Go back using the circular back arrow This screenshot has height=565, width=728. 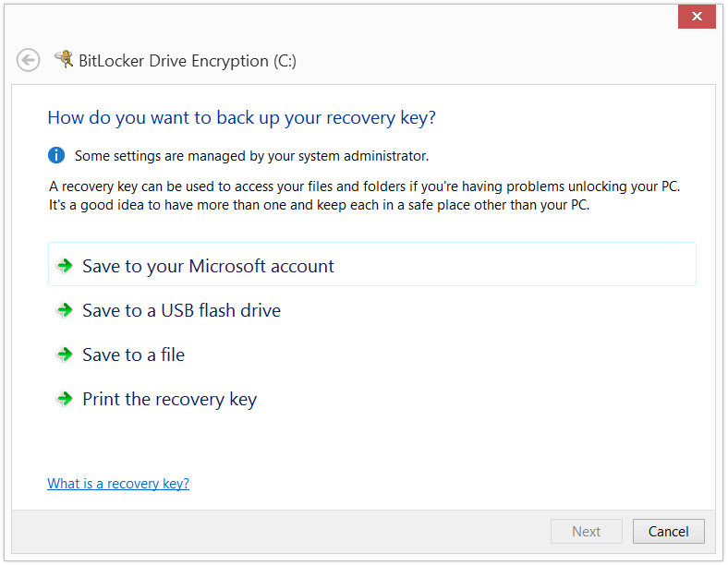click(28, 60)
